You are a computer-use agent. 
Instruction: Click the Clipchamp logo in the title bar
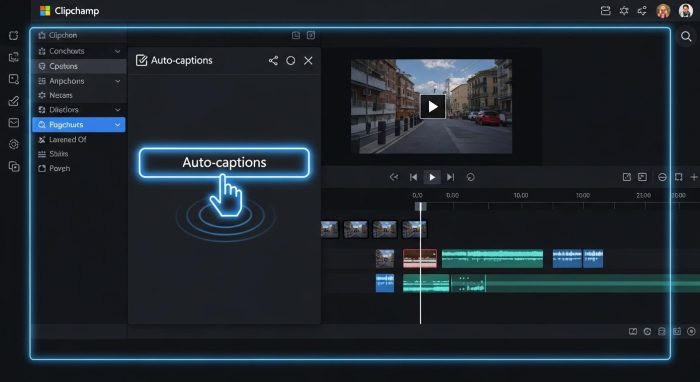point(45,11)
